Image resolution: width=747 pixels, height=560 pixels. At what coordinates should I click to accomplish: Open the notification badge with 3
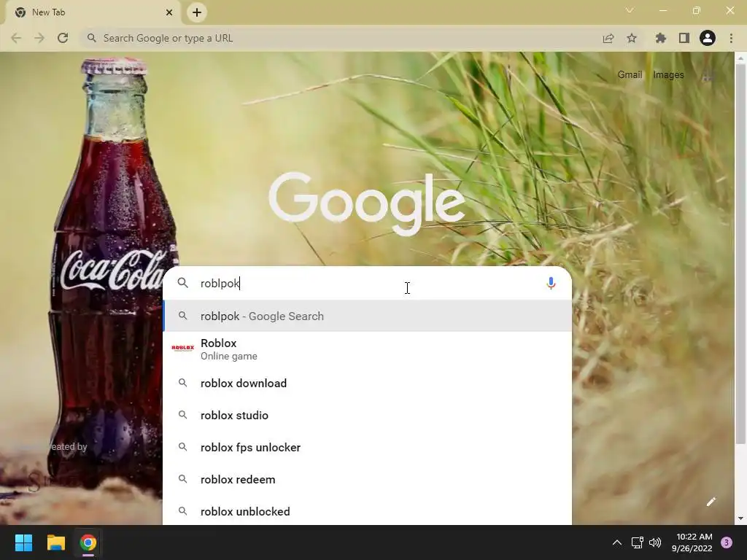(x=727, y=542)
